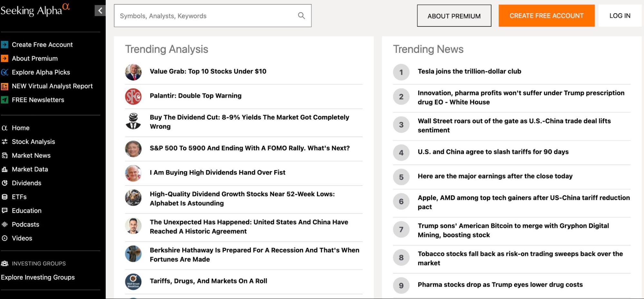The width and height of the screenshot is (644, 299).
Task: Open Videos in the sidebar menu
Action: [x=22, y=238]
